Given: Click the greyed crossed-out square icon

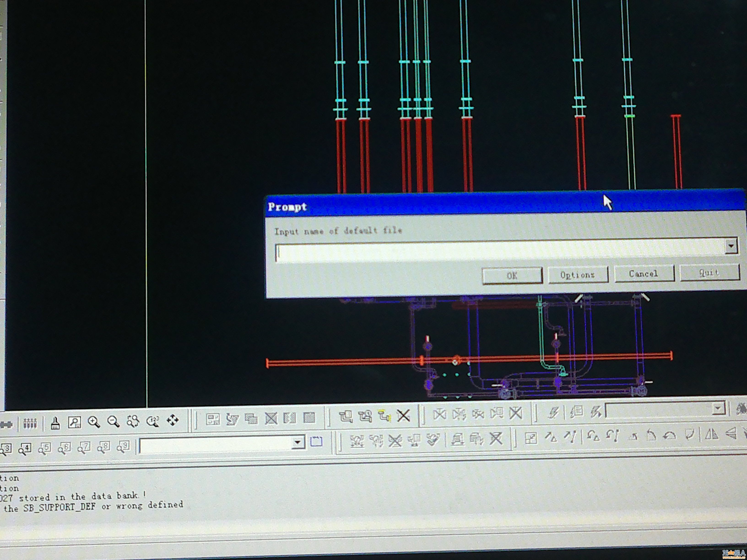Looking at the screenshot, I should (x=271, y=419).
